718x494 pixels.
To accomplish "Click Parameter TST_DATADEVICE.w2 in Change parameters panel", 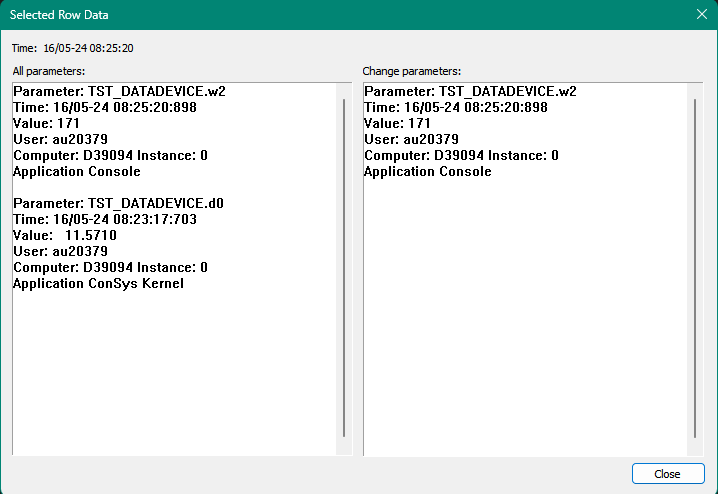I will [470, 91].
